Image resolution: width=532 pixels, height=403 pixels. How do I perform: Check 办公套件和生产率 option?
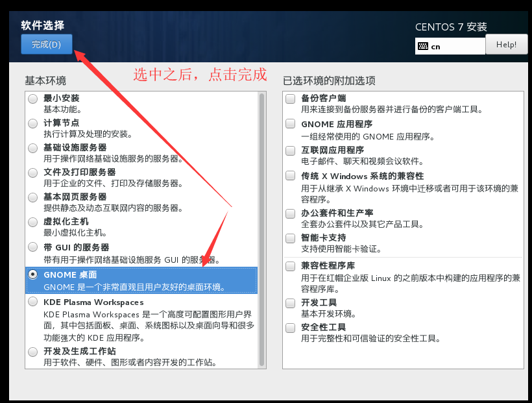pos(289,213)
